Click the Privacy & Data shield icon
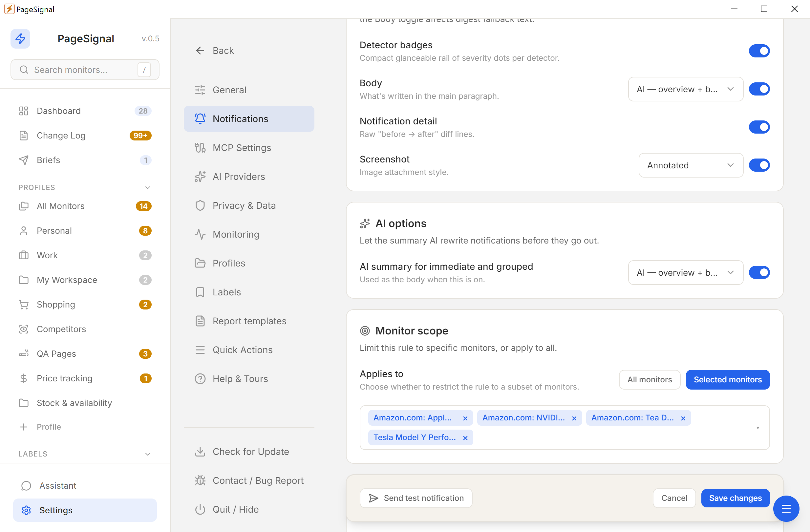 click(200, 205)
